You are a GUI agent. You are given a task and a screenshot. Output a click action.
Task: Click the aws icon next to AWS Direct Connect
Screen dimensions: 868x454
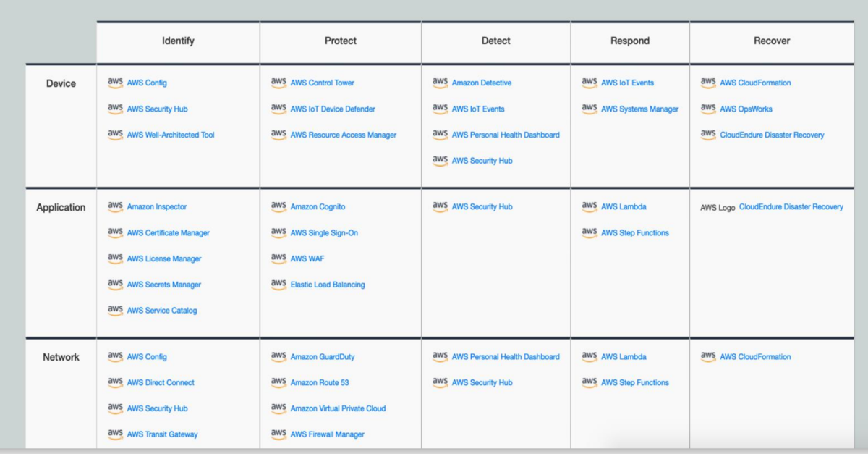[x=115, y=382]
